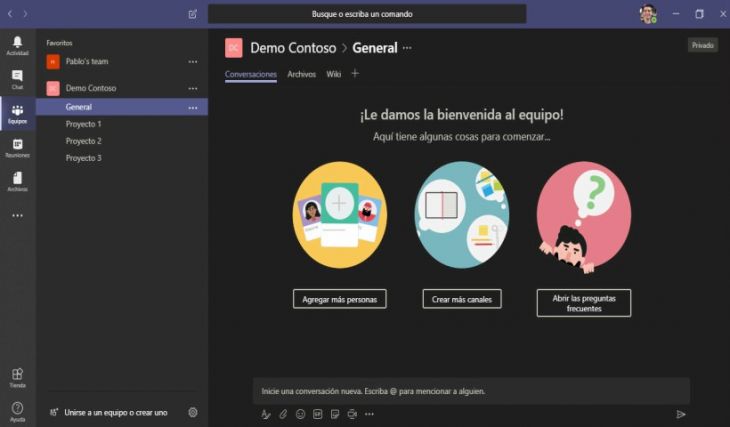The width and height of the screenshot is (730, 427).
Task: Click the send message arrow
Action: coord(681,414)
